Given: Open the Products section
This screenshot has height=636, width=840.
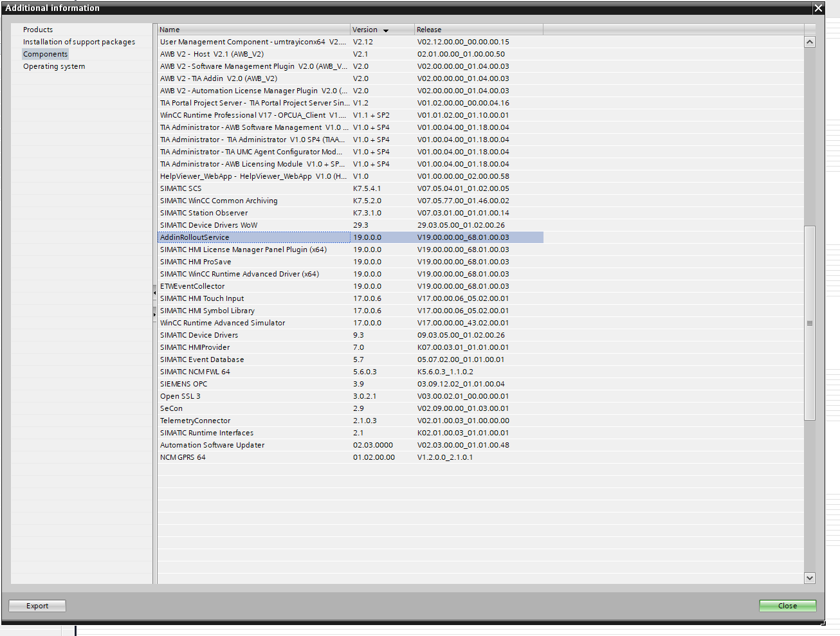Looking at the screenshot, I should pyautogui.click(x=38, y=30).
